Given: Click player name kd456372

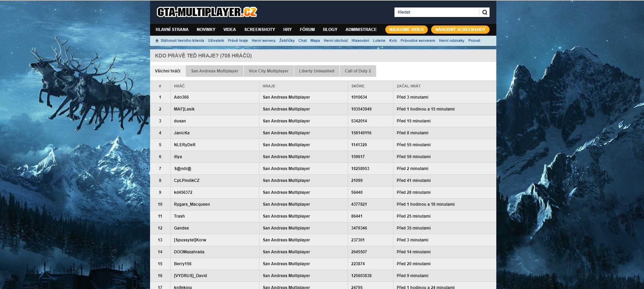Looking at the screenshot, I should tap(183, 192).
